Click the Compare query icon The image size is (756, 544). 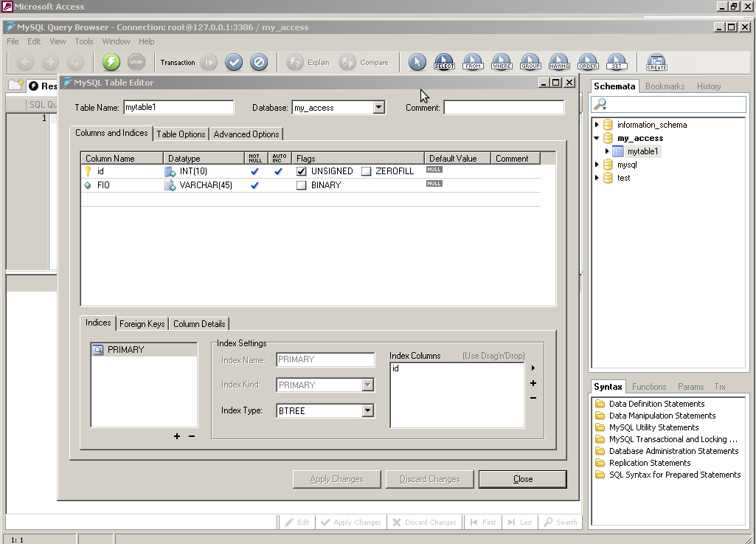(x=347, y=62)
